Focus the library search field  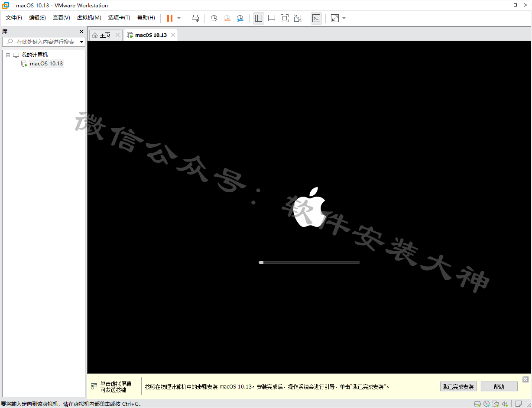45,42
